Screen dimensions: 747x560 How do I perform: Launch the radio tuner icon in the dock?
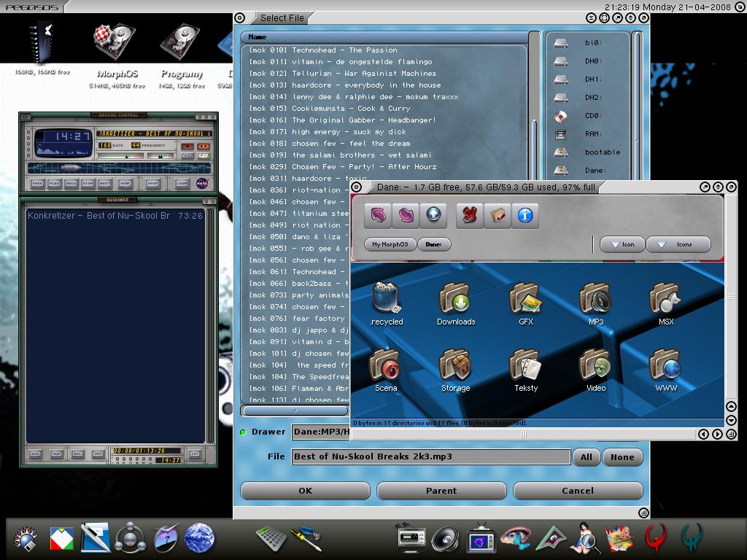[x=411, y=539]
